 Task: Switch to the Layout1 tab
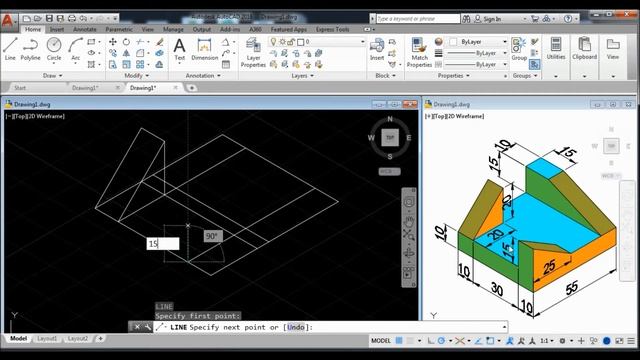point(47,339)
